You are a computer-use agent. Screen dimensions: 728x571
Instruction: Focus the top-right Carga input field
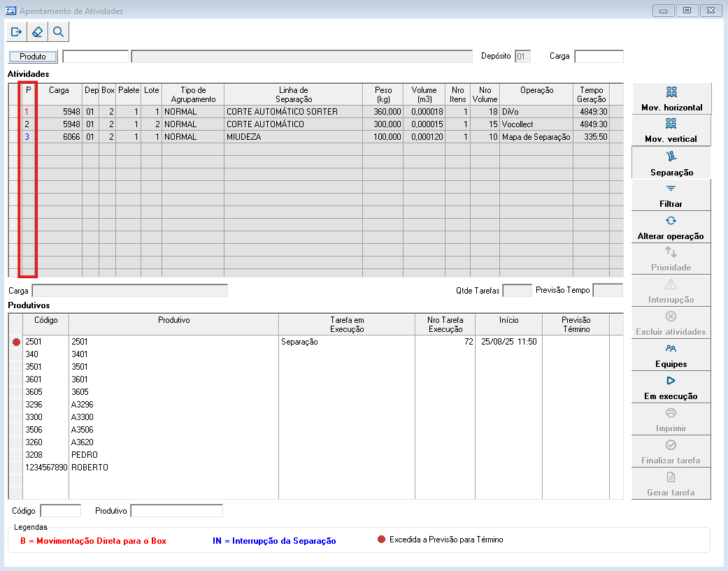[599, 57]
